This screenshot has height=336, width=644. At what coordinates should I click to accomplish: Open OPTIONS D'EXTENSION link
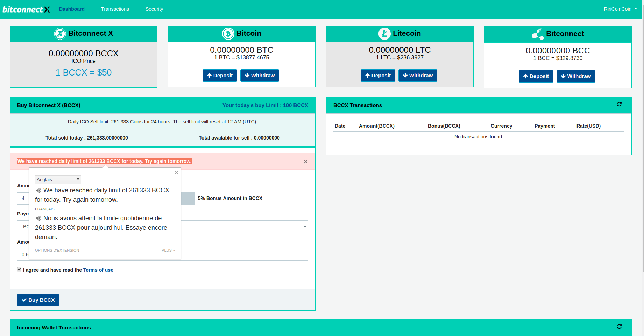pos(57,250)
